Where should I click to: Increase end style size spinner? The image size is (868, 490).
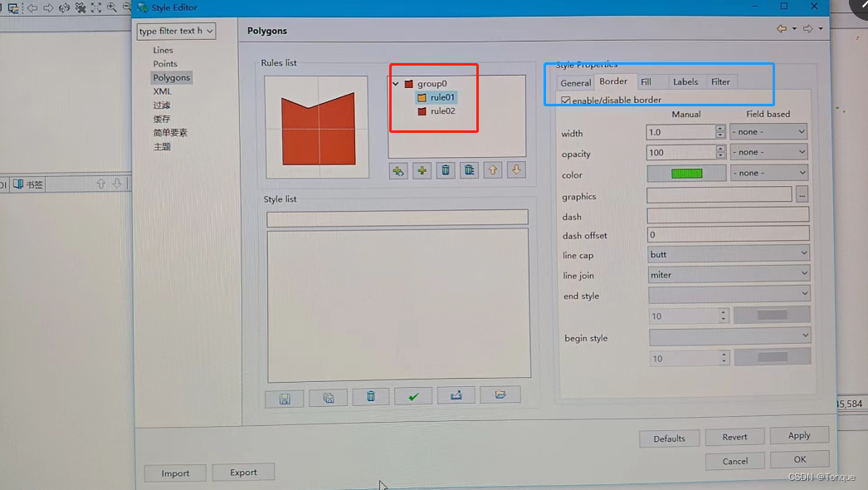click(723, 312)
